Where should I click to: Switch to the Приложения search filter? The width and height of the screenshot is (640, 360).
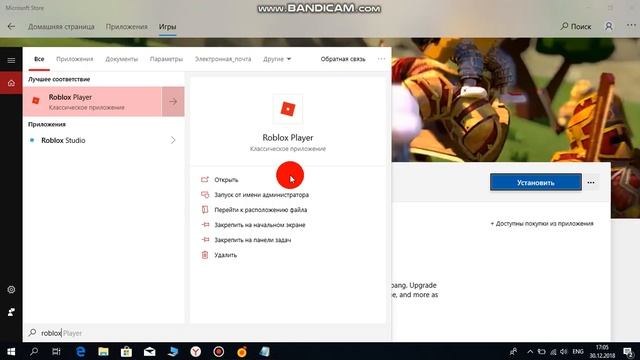[75, 59]
